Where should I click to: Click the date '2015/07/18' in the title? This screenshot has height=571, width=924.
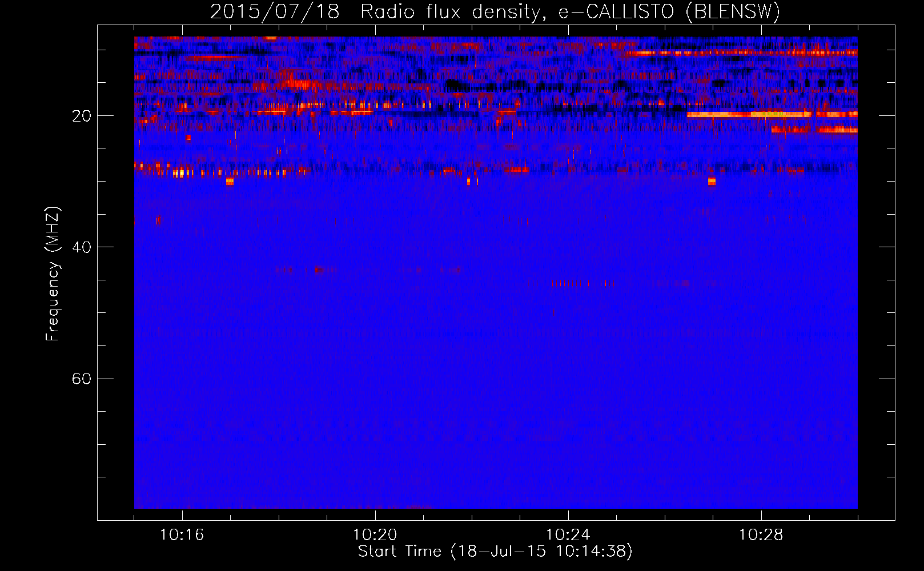(x=274, y=12)
